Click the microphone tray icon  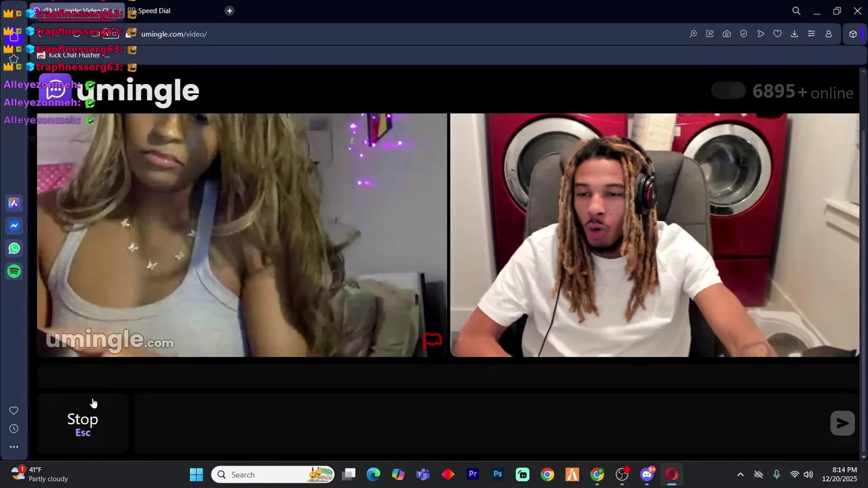click(776, 474)
